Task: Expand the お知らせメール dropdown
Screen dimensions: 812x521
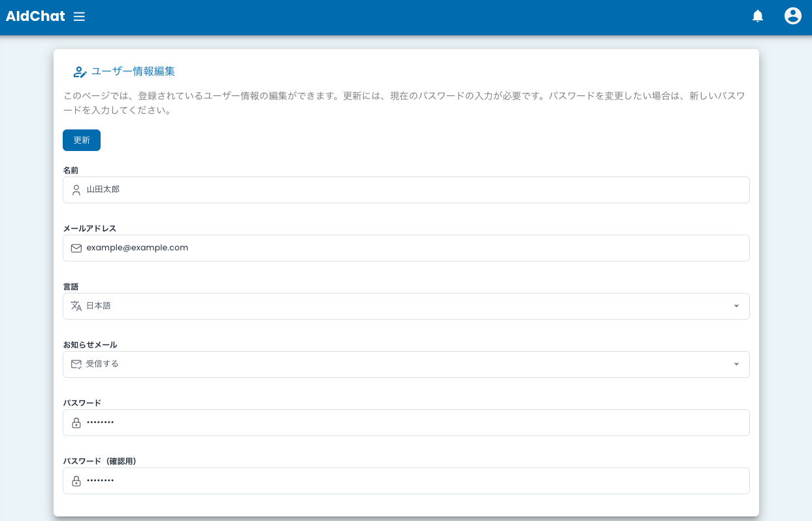Action: click(x=736, y=364)
